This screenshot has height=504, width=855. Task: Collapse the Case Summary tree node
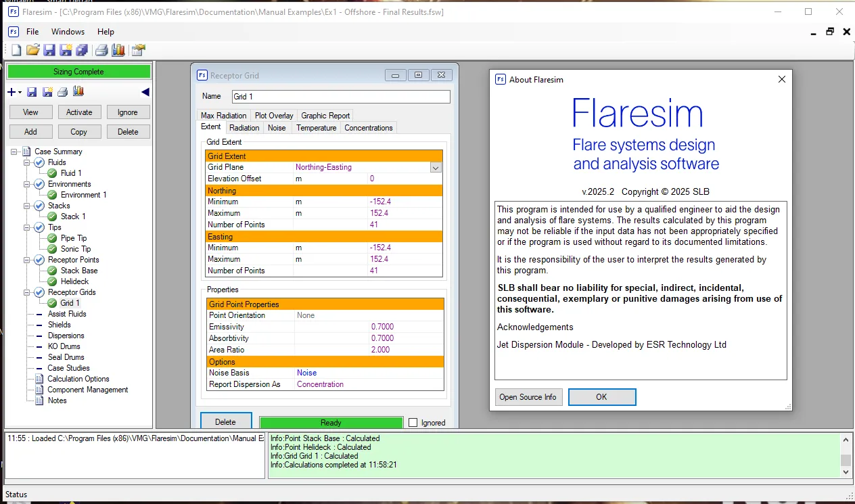(14, 152)
